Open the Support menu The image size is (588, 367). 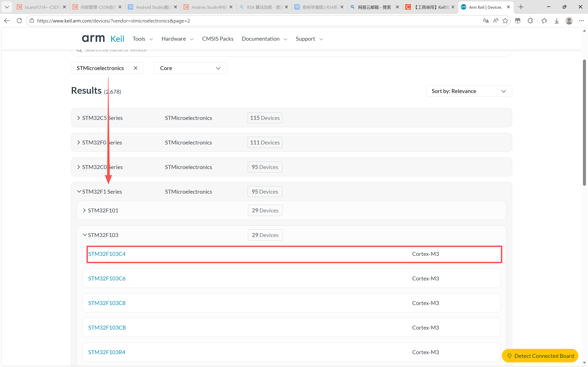[x=309, y=39]
